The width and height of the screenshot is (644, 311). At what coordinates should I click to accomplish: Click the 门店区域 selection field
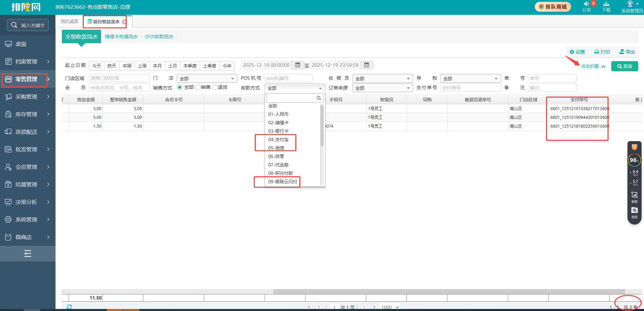[119, 78]
